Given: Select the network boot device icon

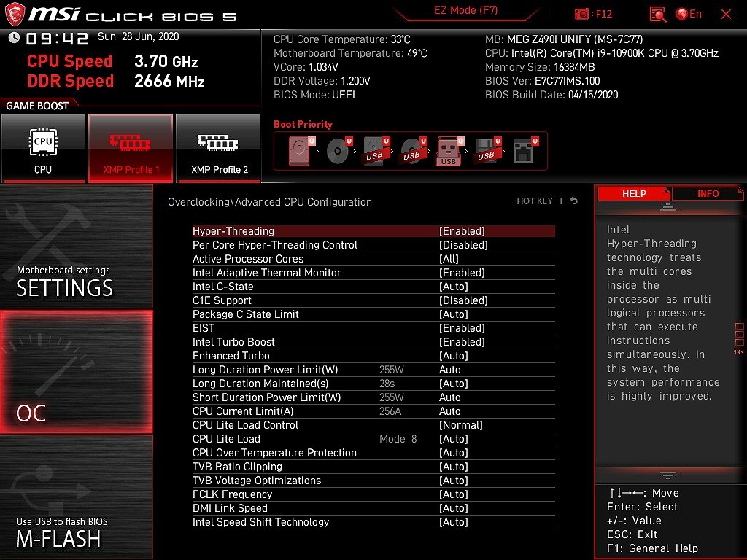Looking at the screenshot, I should coord(524,152).
